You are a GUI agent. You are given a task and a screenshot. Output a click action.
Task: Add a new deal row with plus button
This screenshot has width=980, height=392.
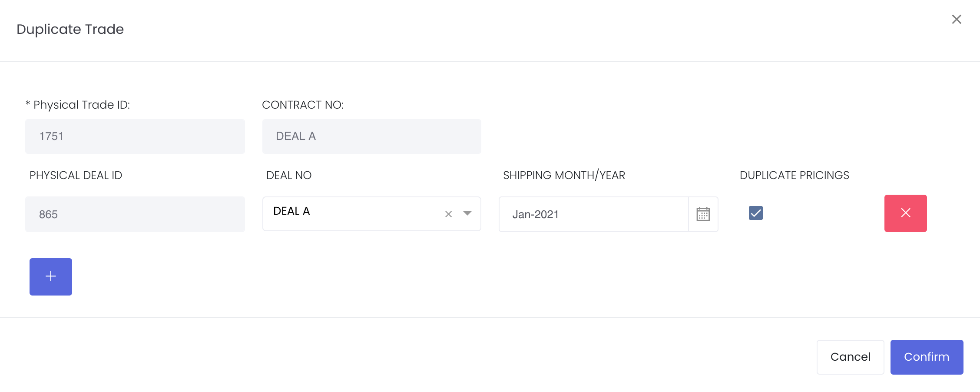(x=51, y=277)
